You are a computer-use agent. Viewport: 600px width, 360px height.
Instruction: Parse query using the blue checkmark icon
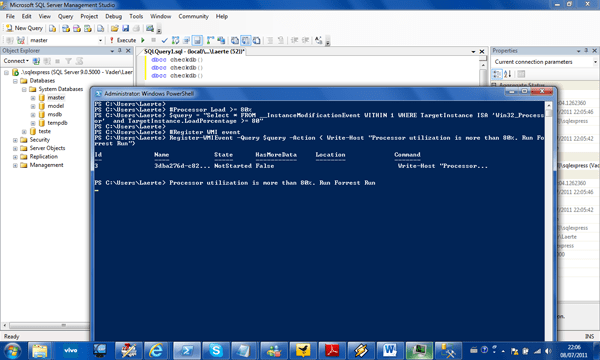click(x=165, y=40)
